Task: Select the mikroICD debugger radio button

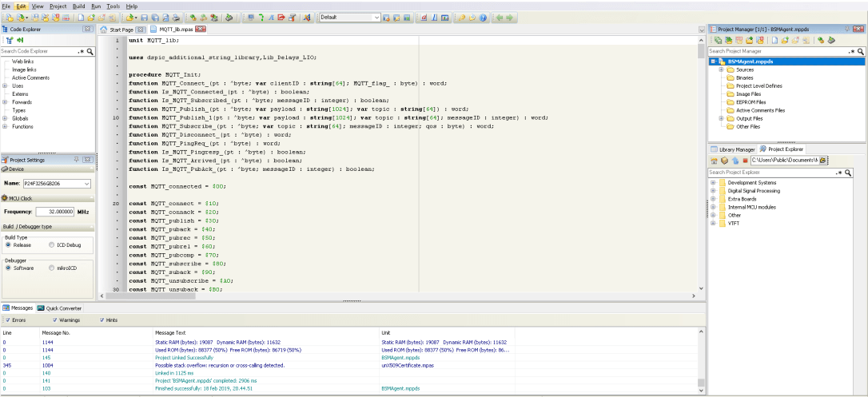Action: point(51,268)
